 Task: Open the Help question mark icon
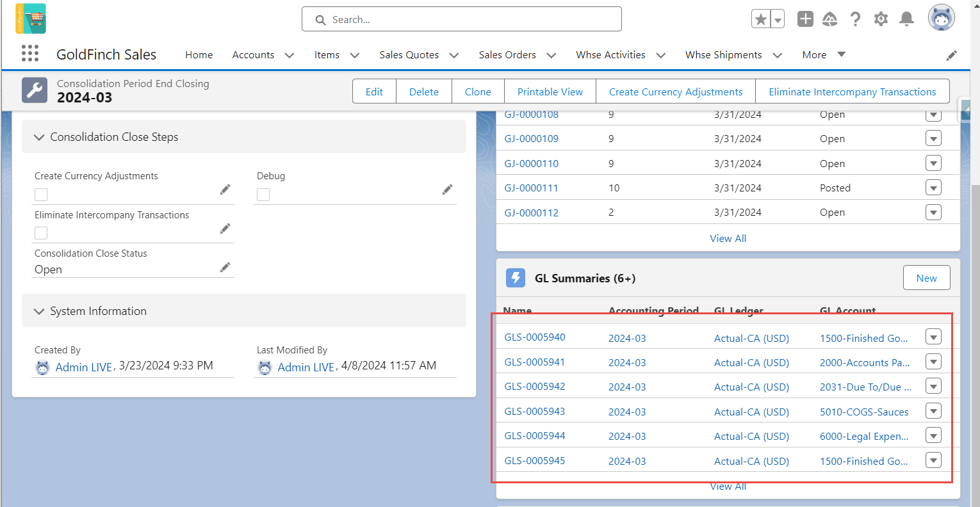tap(855, 19)
